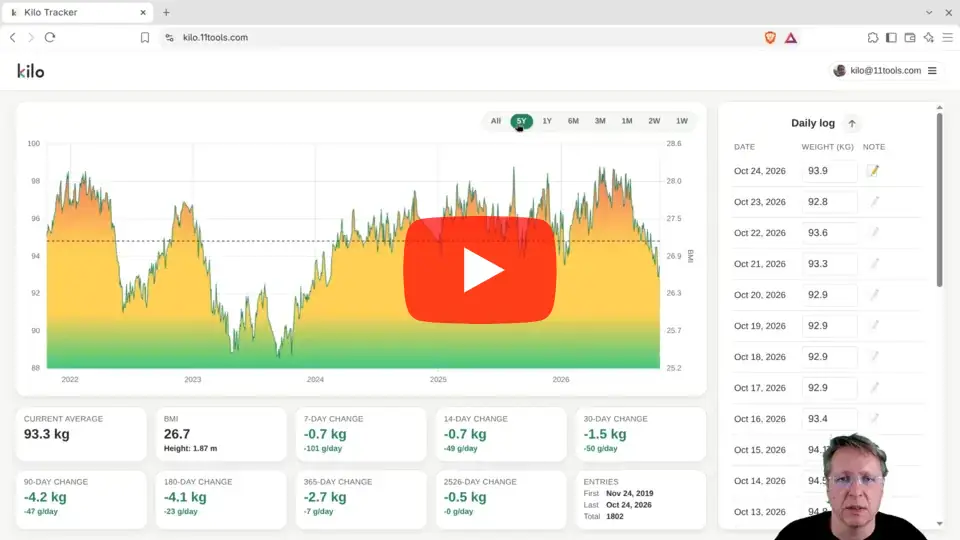Toggle the browser sidebar panel icon
The width and height of the screenshot is (960, 540).
[x=891, y=37]
